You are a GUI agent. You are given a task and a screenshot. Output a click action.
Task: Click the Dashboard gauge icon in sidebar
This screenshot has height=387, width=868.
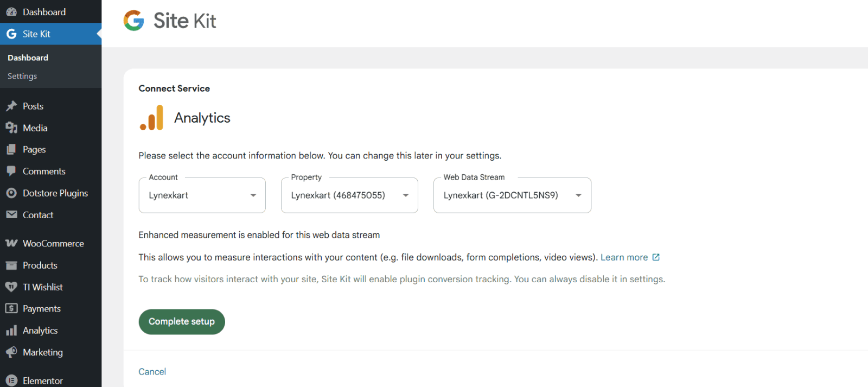click(11, 12)
